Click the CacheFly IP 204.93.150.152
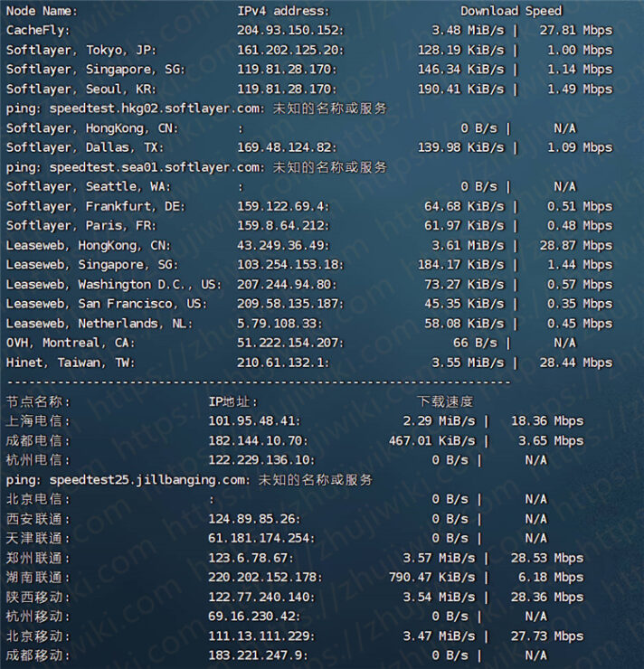 [x=290, y=31]
